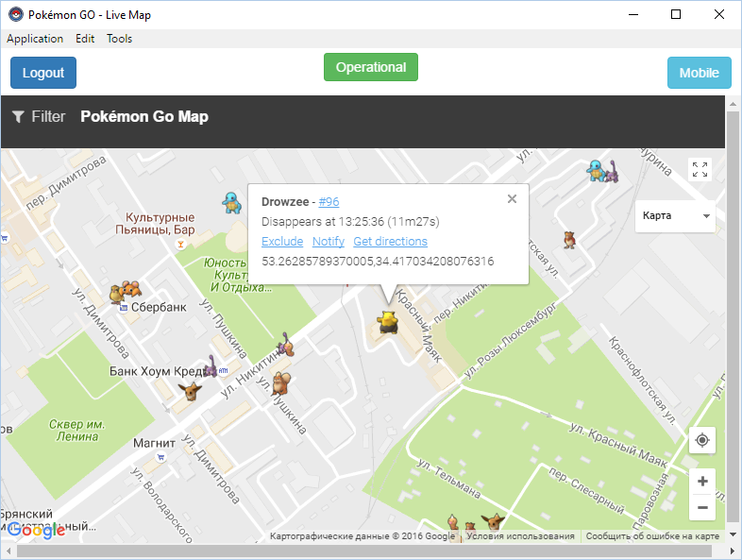Click the Google logo on map
The height and width of the screenshot is (560, 742).
[x=37, y=530]
